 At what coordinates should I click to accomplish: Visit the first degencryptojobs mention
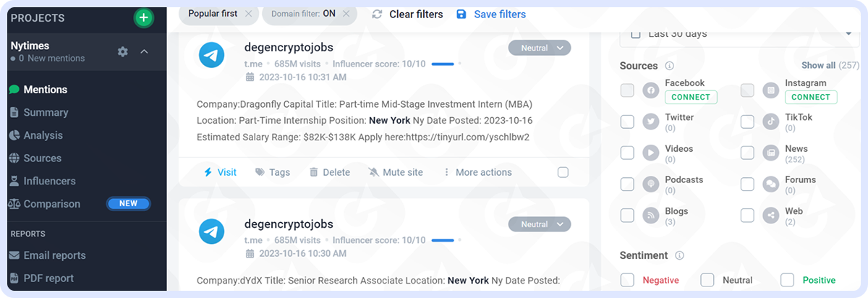220,172
